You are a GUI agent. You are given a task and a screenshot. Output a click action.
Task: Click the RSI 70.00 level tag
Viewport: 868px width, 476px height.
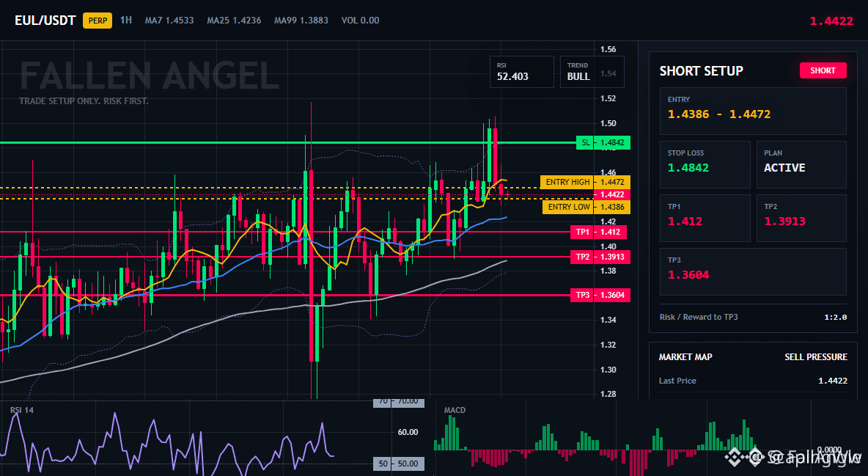coord(399,402)
